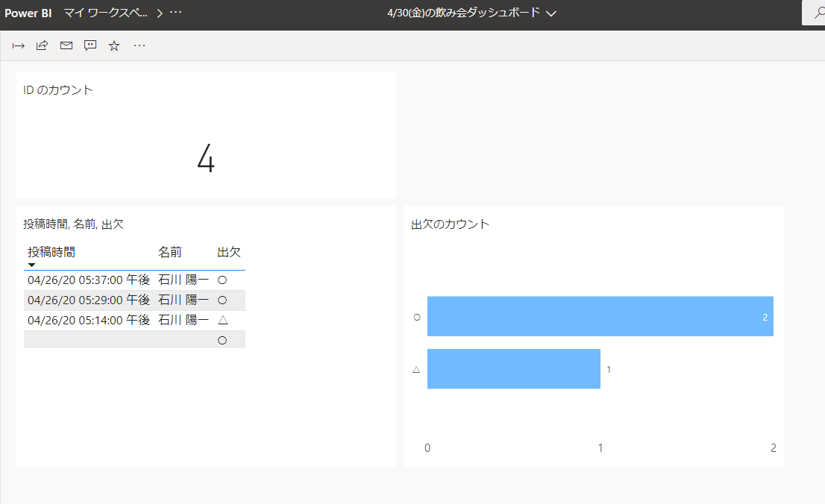Open マイ ワークスペース breadcrumb link
The width and height of the screenshot is (825, 504).
coord(105,13)
